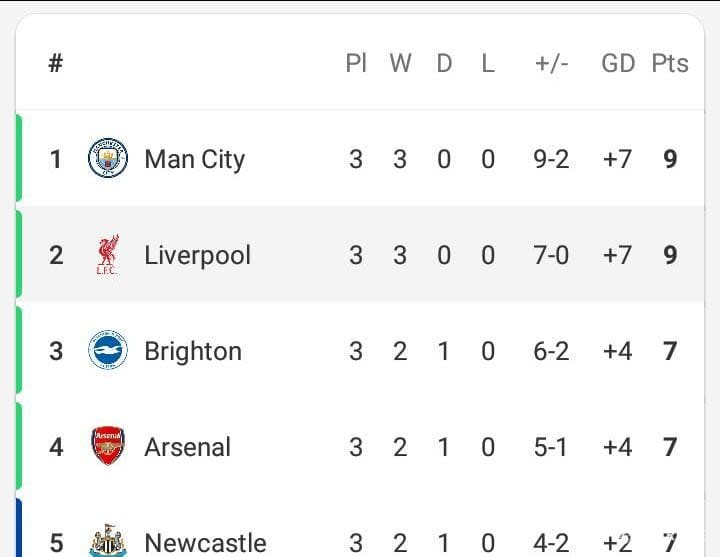Open the Liverpool team name
This screenshot has width=720, height=557.
[197, 255]
